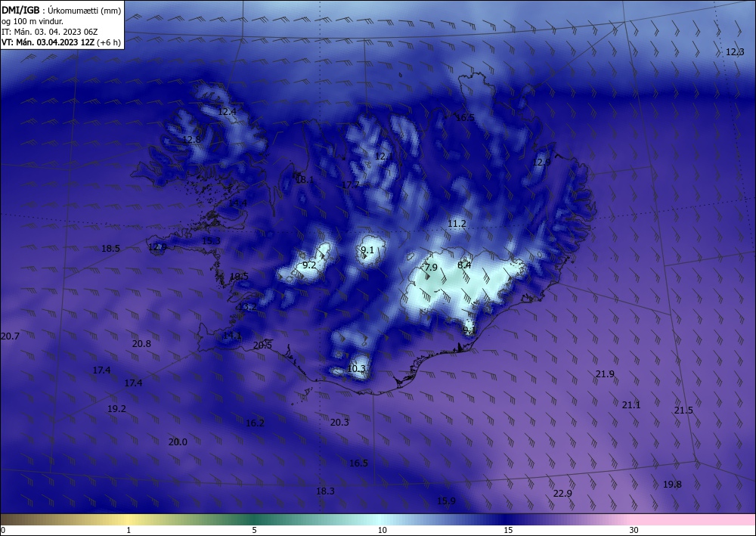Click the map value 20.5
The width and height of the screenshot is (756, 536).
pyautogui.click(x=263, y=345)
